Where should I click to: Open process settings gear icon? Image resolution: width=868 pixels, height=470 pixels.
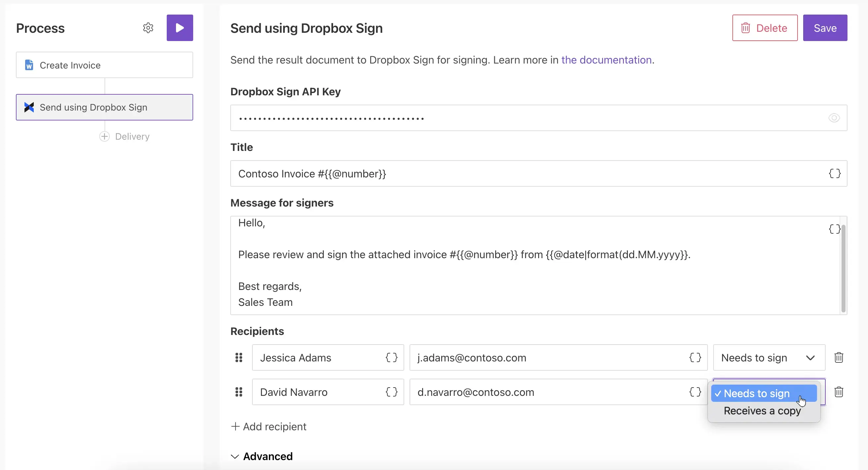pyautogui.click(x=148, y=28)
